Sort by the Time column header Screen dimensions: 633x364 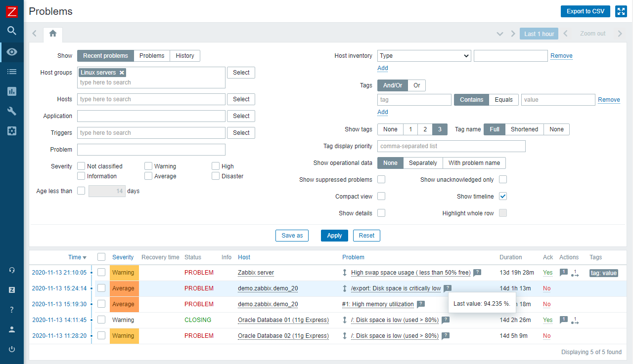coord(75,257)
